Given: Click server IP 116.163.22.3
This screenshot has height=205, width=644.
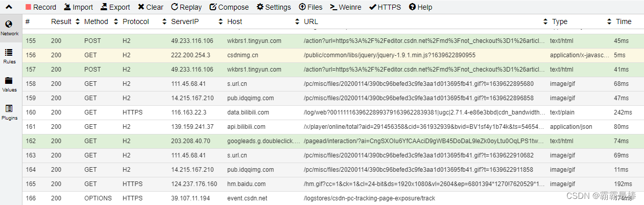Looking at the screenshot, I should [x=188, y=112].
